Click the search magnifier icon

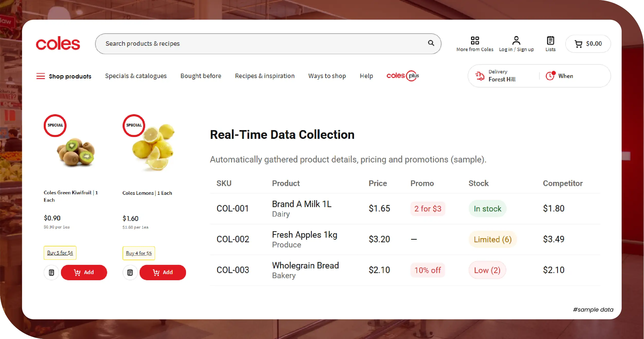click(431, 43)
